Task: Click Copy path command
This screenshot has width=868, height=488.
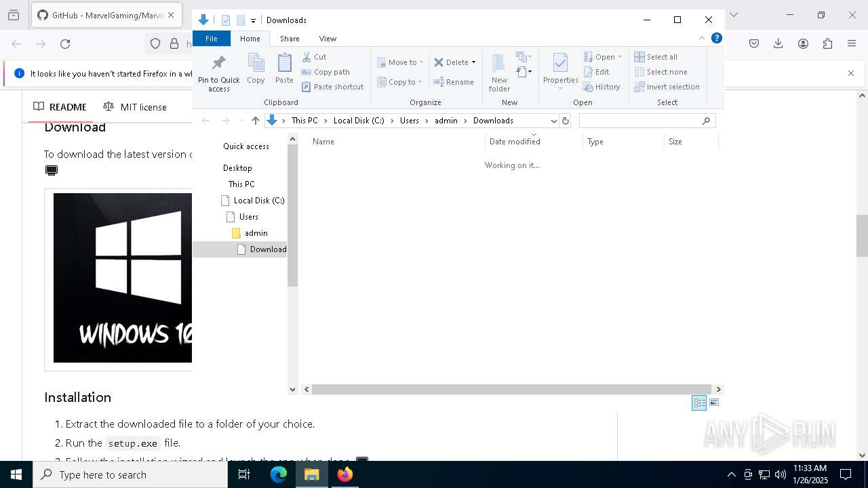Action: 325,72
